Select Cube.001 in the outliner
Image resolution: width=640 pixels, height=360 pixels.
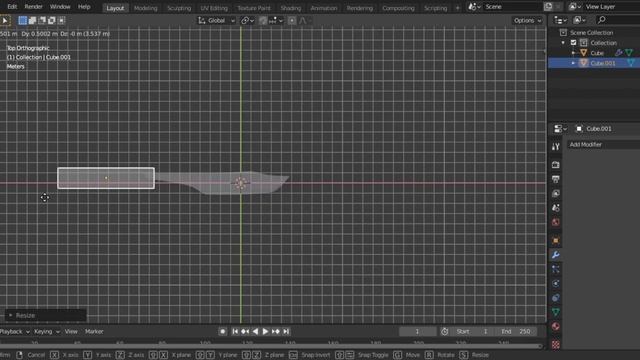(603, 63)
